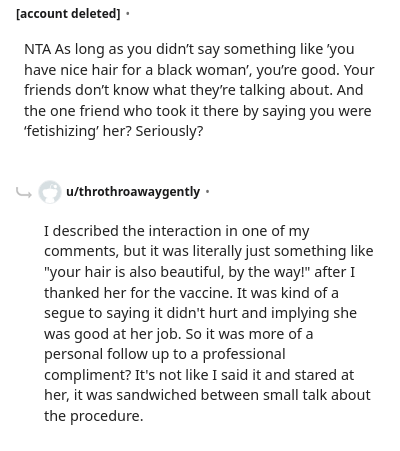
Task: Click 'the procedure.' at the reply's end
Action: 94,416
